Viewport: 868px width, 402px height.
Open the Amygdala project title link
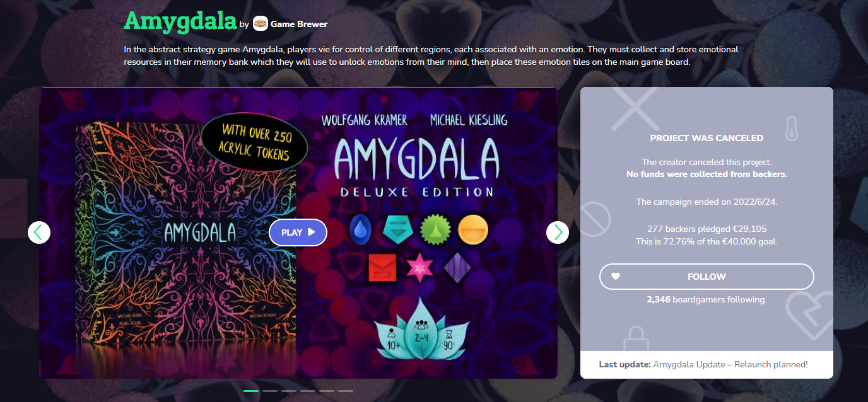tap(180, 21)
